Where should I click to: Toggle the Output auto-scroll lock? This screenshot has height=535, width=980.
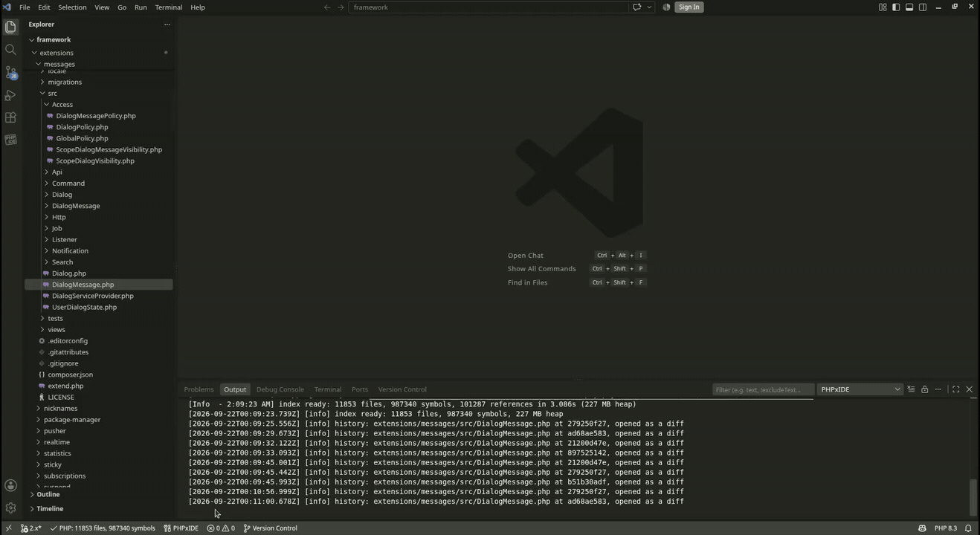pyautogui.click(x=924, y=389)
